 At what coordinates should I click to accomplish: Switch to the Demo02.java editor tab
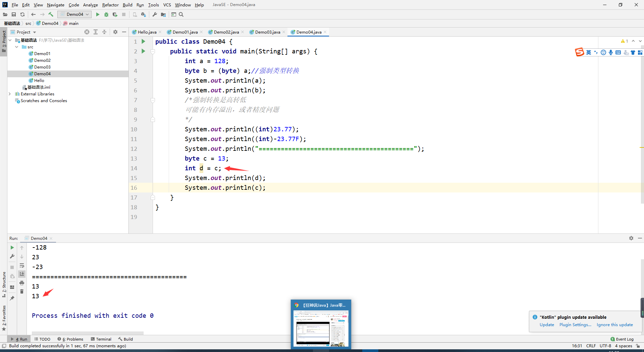(226, 32)
